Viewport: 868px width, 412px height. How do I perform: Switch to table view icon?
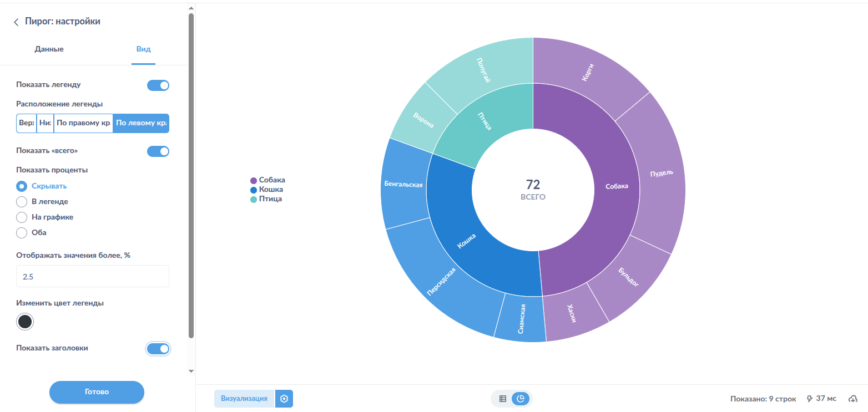coord(503,399)
